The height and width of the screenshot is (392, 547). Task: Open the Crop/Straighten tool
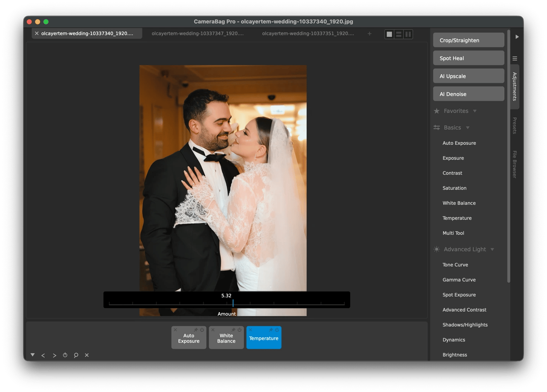(469, 40)
